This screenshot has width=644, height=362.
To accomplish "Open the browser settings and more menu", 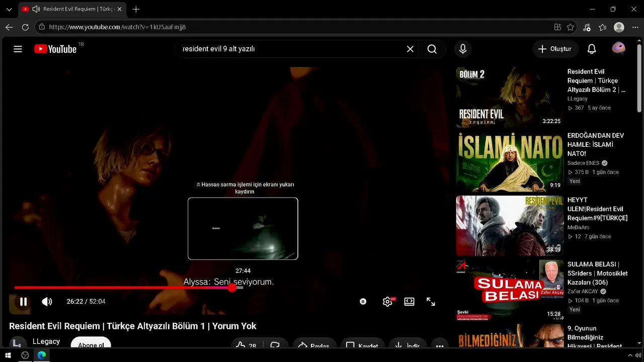I will [x=635, y=27].
